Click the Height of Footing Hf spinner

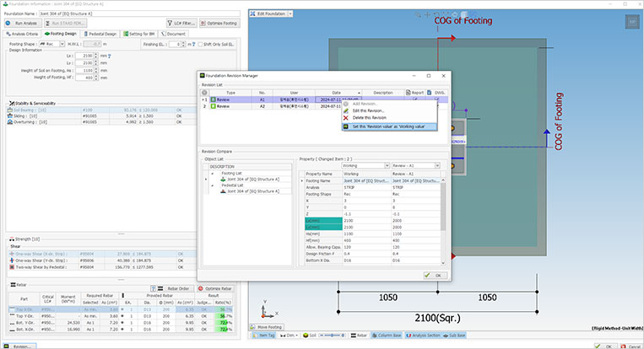96,78
